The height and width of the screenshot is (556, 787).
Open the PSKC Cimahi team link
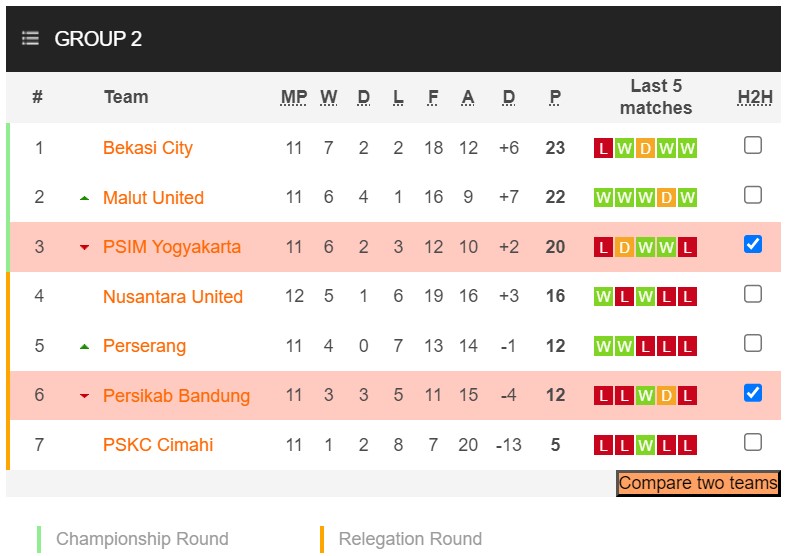click(x=158, y=445)
